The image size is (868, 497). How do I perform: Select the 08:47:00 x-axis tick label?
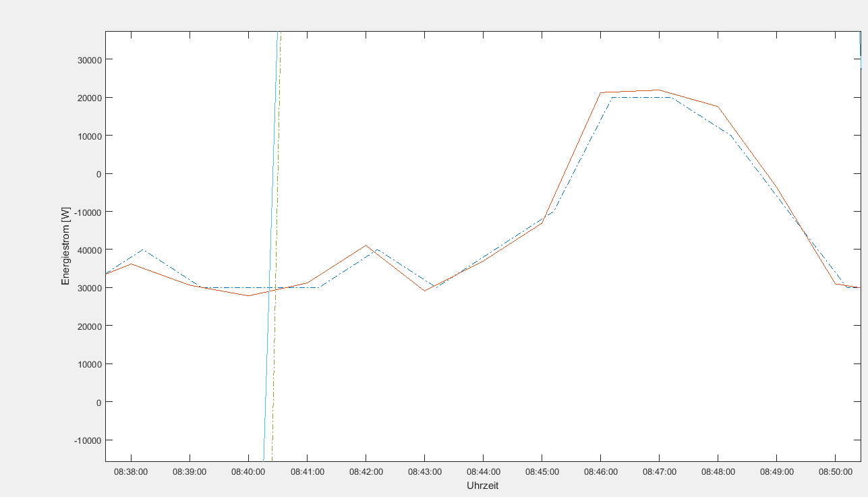659,473
